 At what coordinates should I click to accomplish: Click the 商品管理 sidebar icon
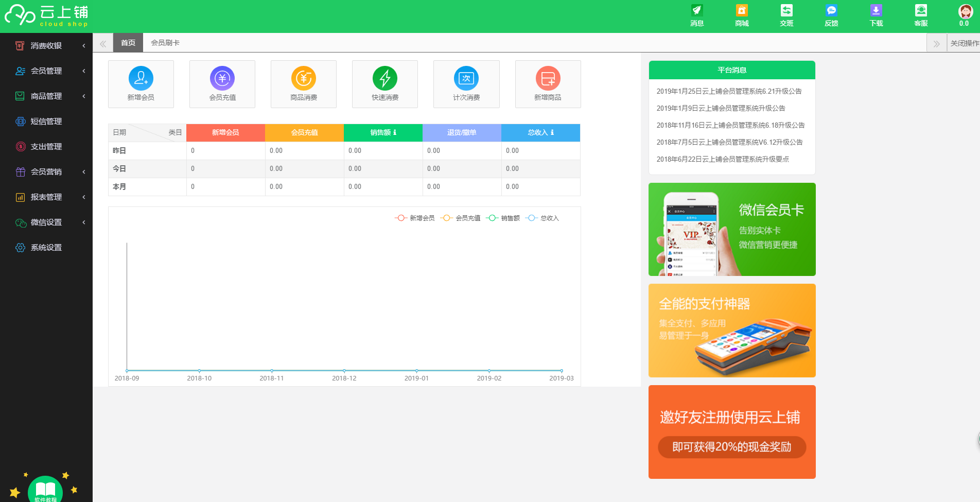(20, 96)
